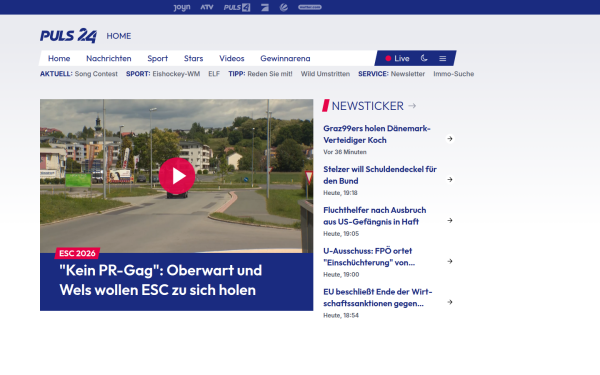Click the SPORT: label in subnav
Screen dimensions: 600x375
(138, 74)
